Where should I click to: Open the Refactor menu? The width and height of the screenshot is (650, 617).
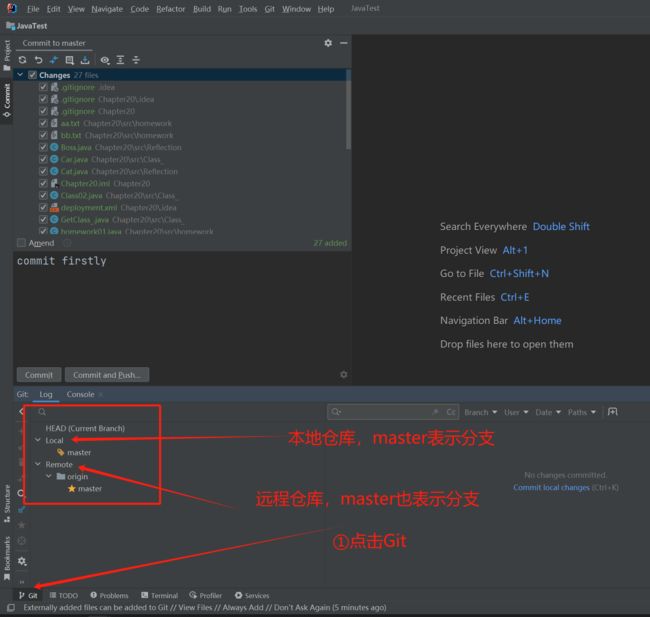[x=170, y=9]
